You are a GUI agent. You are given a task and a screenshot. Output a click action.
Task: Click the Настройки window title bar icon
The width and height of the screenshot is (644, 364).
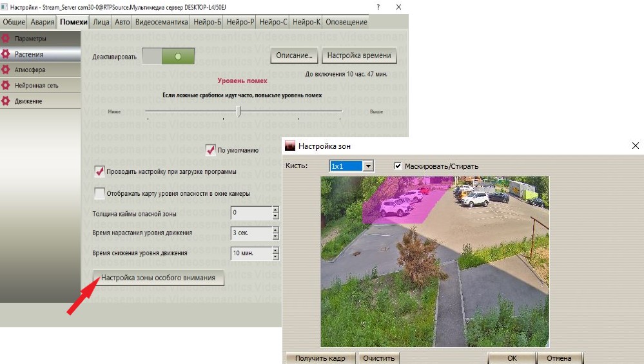pos(4,7)
